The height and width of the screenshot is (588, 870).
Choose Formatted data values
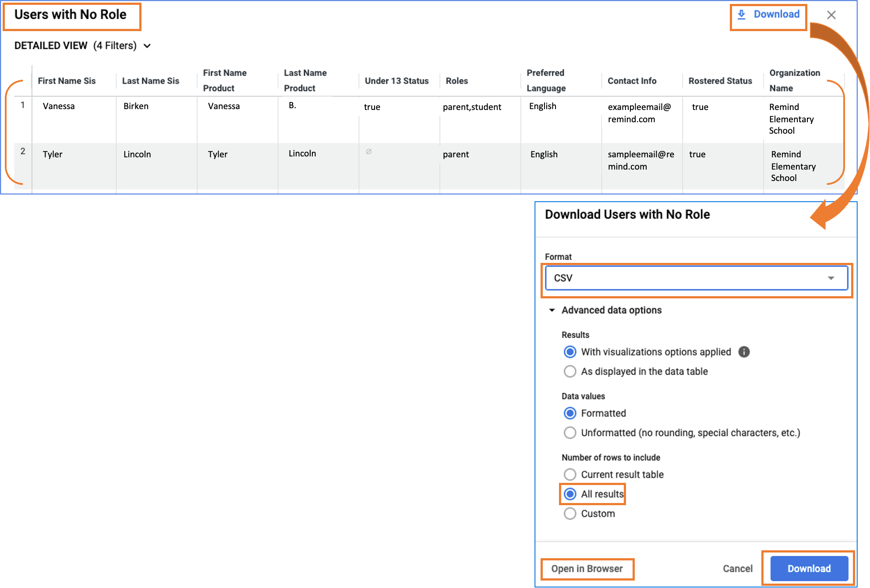(570, 413)
